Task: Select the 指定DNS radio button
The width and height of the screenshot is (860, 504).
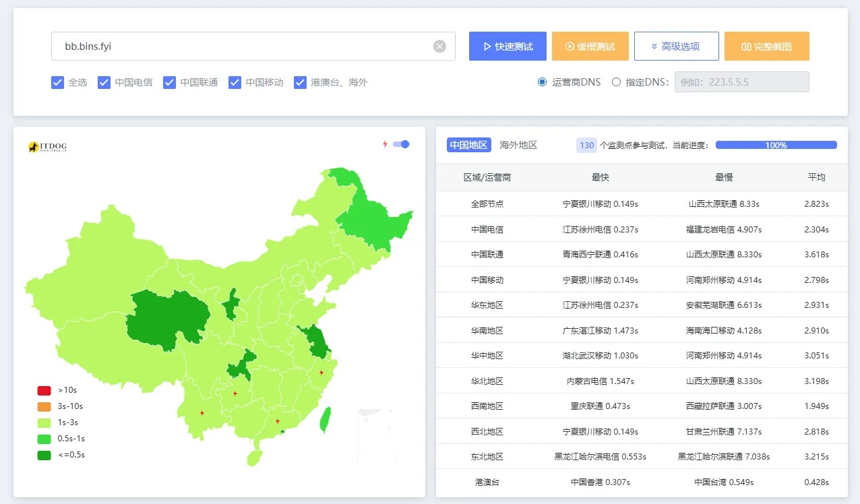Action: (616, 82)
